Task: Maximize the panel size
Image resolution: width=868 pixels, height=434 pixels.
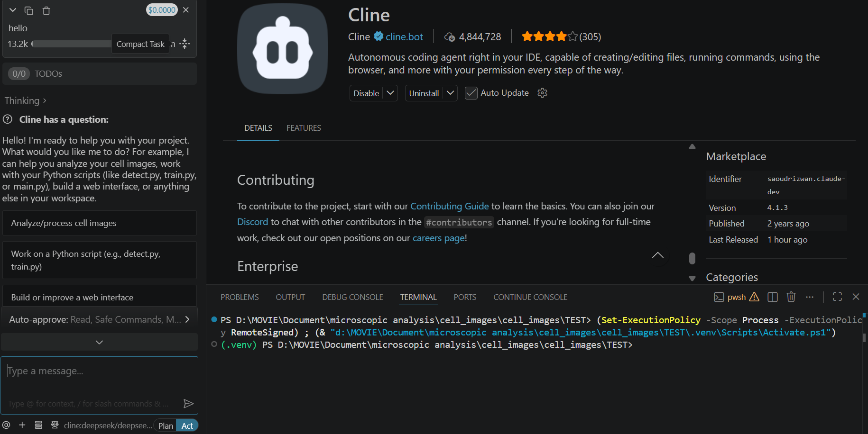Action: [x=838, y=297]
